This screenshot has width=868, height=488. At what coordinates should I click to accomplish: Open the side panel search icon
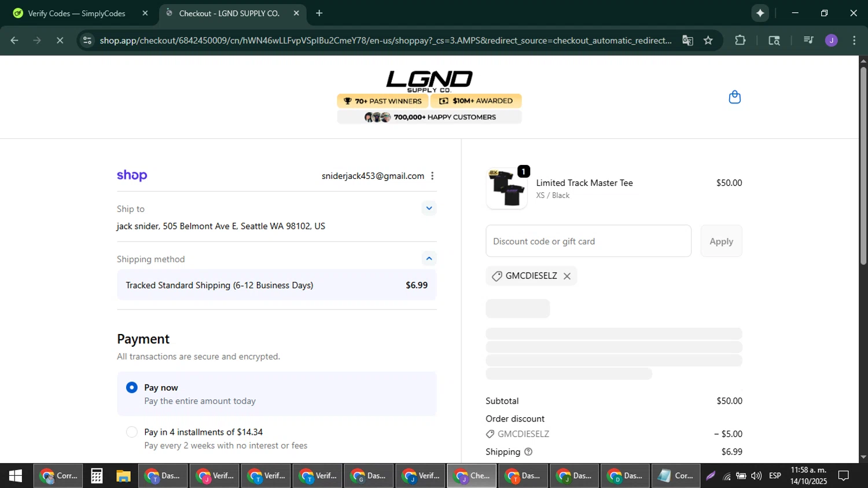[x=774, y=41]
